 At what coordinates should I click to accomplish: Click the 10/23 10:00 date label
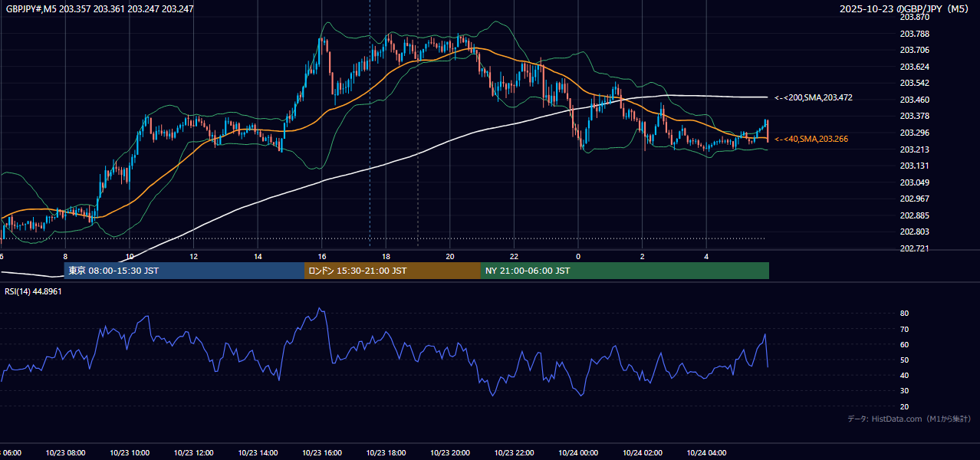130,453
